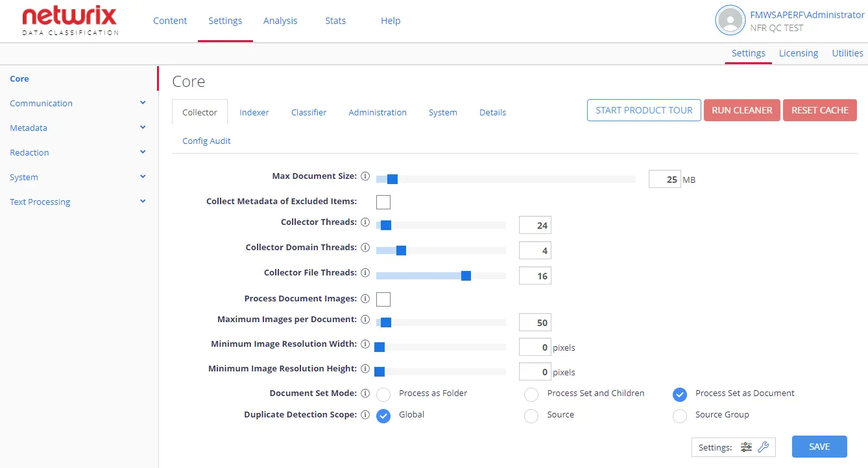Enable Collect Metadata of Excluded Items checkbox
Screen dimensions: 868x468
(383, 202)
